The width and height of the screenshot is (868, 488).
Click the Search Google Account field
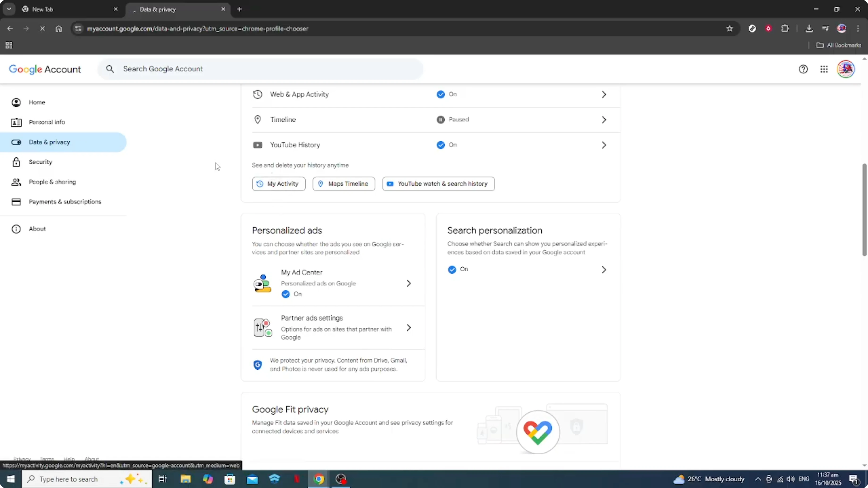click(x=260, y=69)
